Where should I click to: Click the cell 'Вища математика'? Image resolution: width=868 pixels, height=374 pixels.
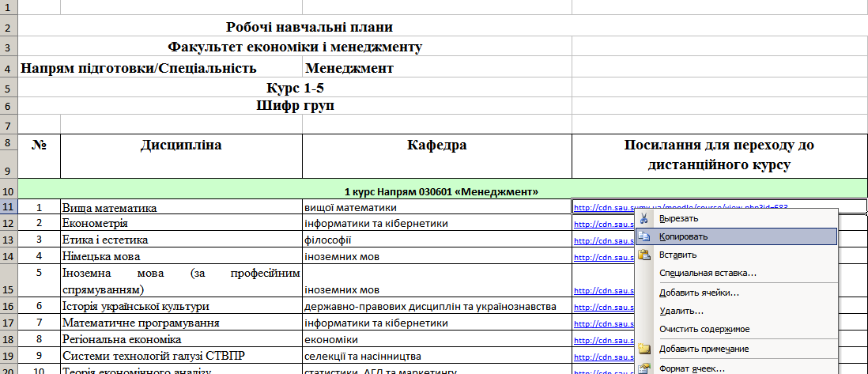(x=181, y=208)
